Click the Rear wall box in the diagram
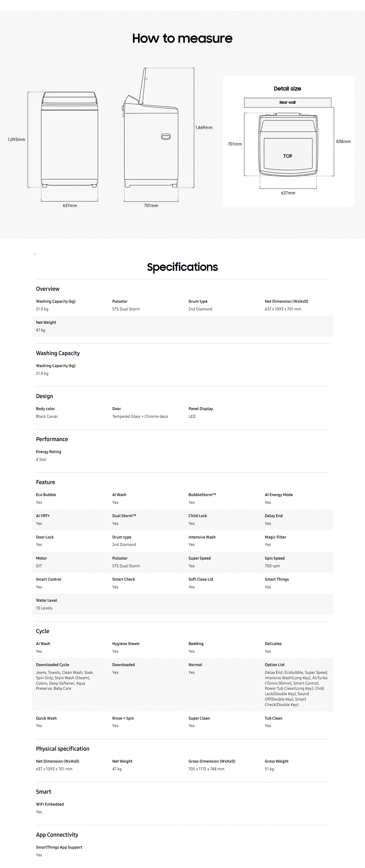 click(287, 103)
